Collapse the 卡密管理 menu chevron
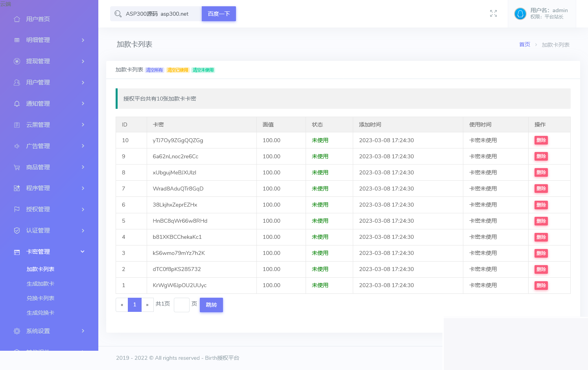Image resolution: width=588 pixels, height=370 pixels. point(83,252)
